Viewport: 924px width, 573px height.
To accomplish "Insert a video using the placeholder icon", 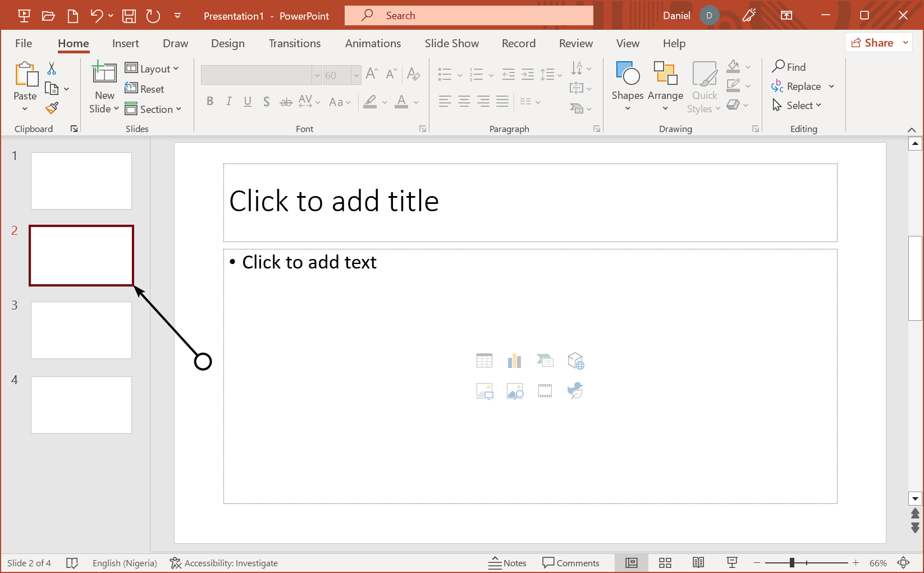I will (545, 391).
